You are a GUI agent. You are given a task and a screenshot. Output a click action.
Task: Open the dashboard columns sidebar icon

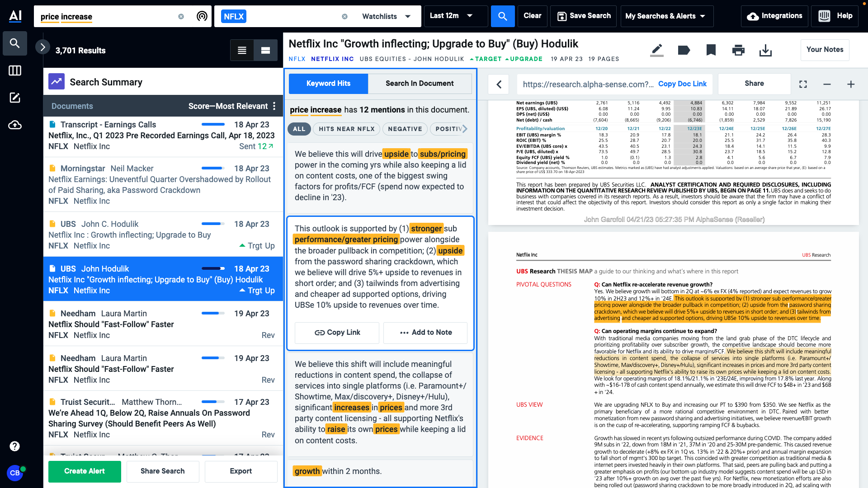15,70
